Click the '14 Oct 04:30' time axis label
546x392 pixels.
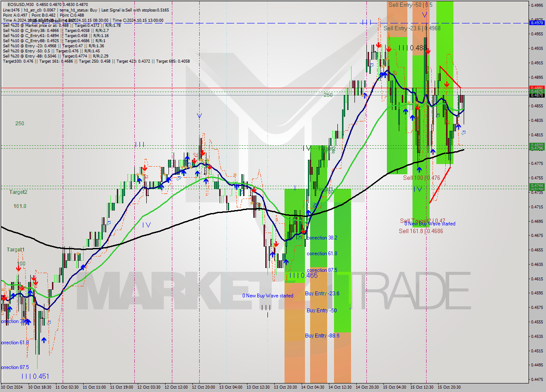point(313,387)
